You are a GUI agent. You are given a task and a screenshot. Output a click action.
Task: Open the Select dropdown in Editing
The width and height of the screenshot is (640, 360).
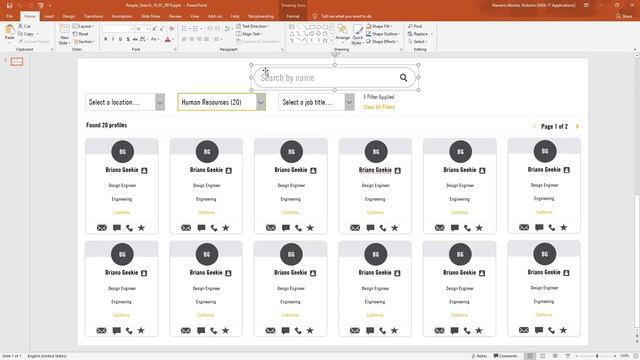[x=418, y=42]
